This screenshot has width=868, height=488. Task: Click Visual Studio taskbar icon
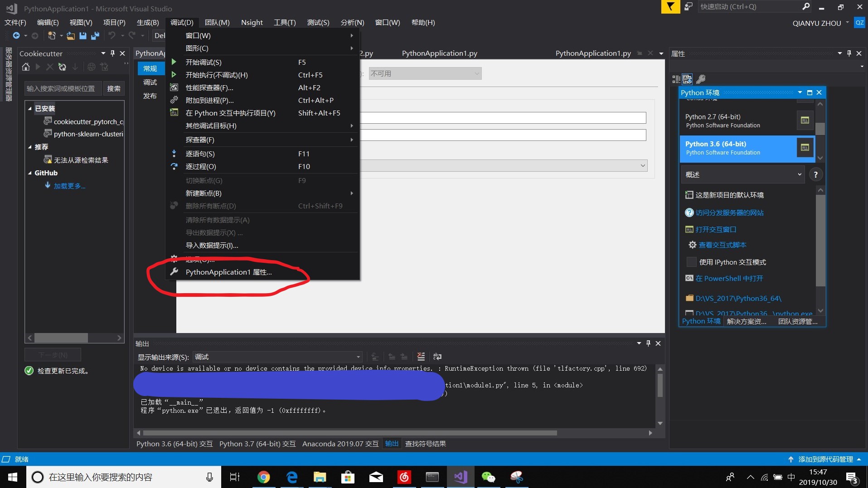tap(461, 477)
